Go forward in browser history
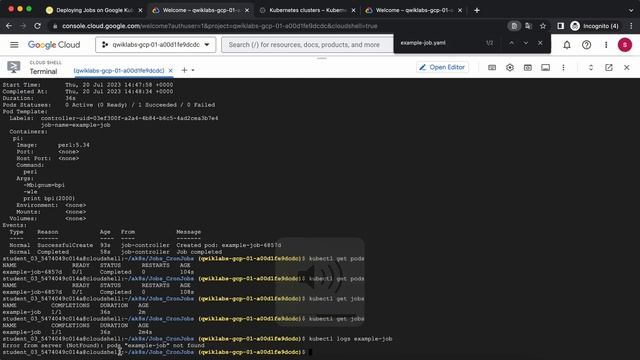 (x=23, y=26)
